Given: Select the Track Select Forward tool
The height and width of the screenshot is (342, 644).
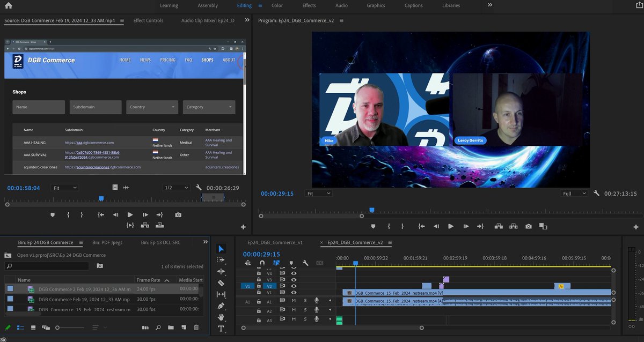Looking at the screenshot, I should (x=222, y=260).
